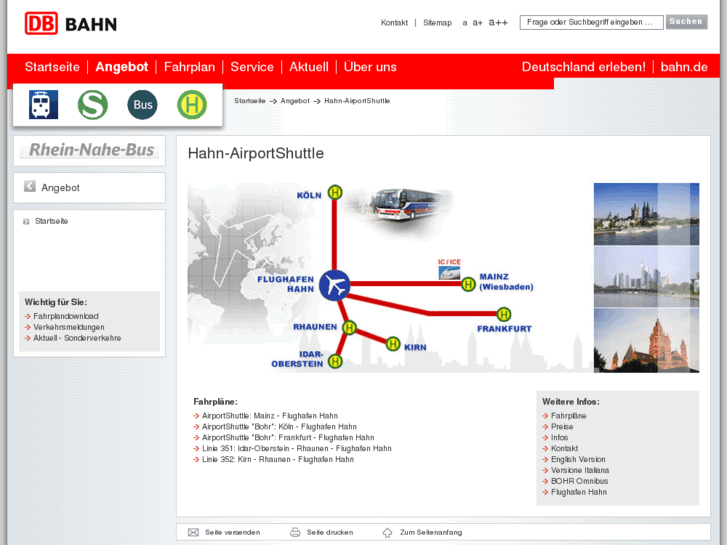Click the Flughafen Hahn airplane marker
Screen dimensions: 727x545
(x=335, y=285)
